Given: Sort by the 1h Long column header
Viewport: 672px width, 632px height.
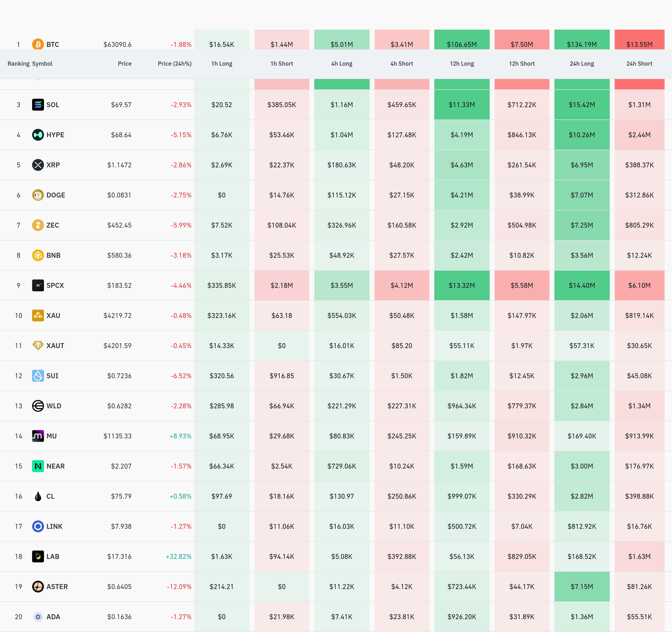Looking at the screenshot, I should pos(222,63).
